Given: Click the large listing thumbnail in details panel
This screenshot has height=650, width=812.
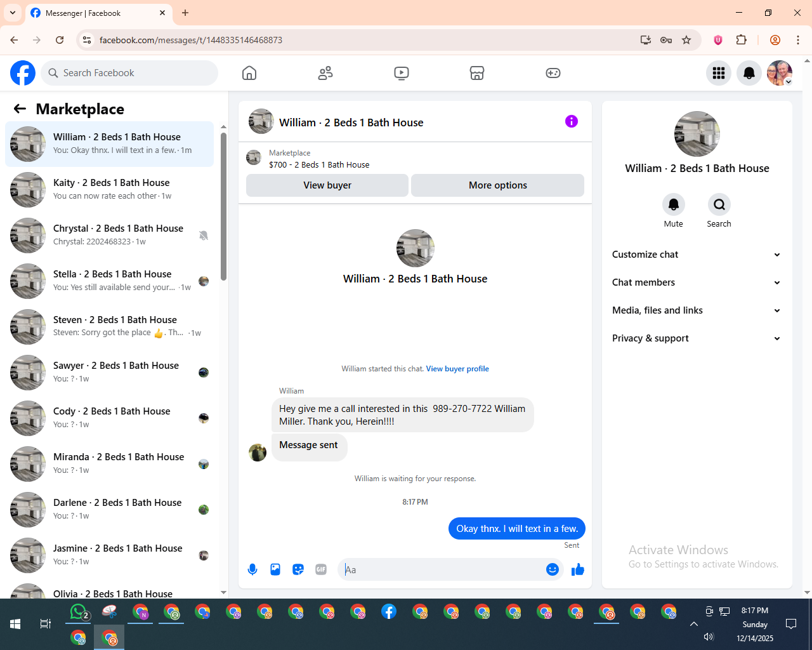Looking at the screenshot, I should (x=697, y=134).
